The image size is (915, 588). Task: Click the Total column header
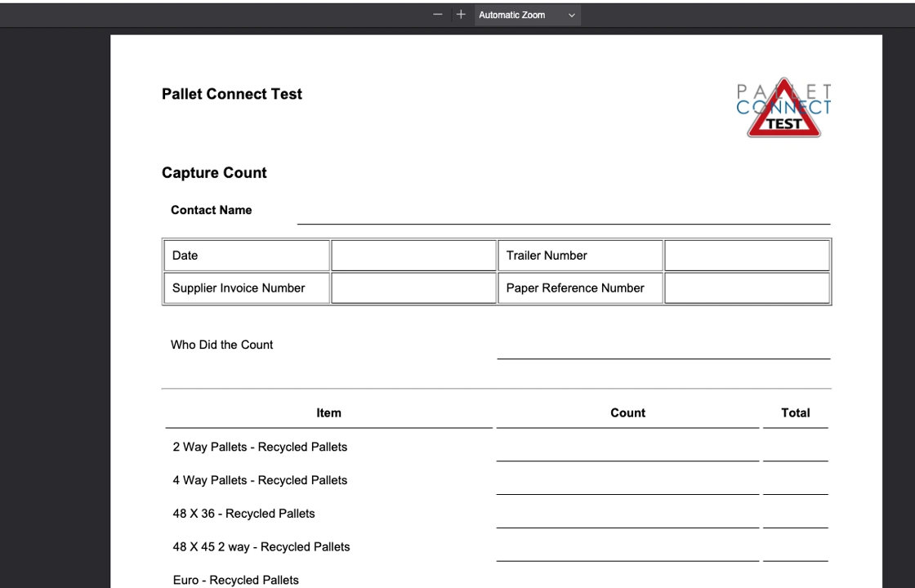tap(796, 413)
